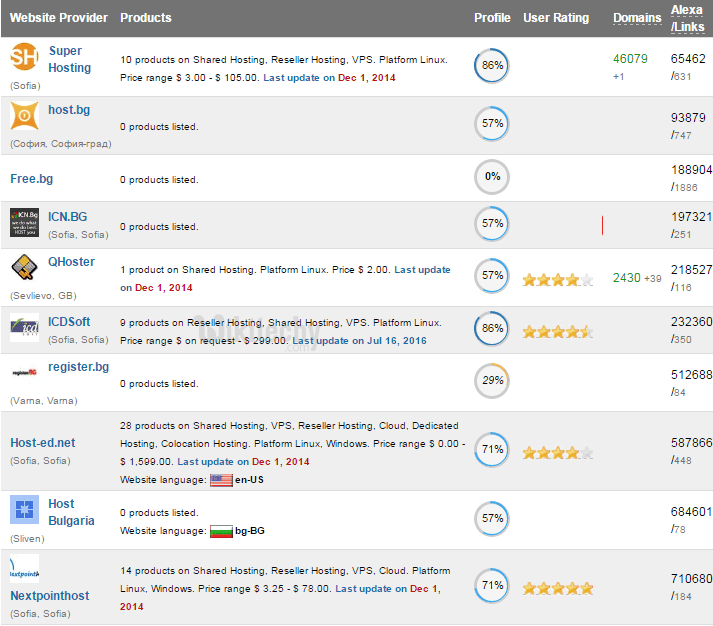Click ICDSoft's star rating
Screen dimensions: 713x626
coord(558,332)
